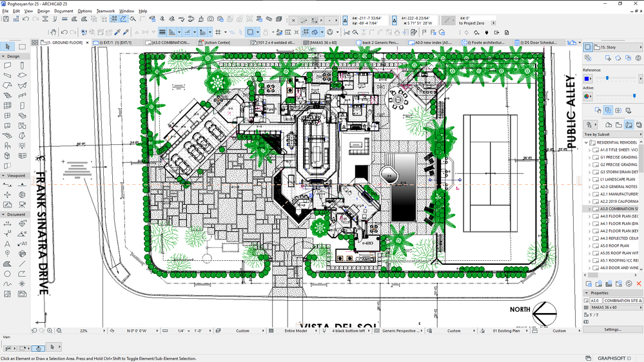Image resolution: width=644 pixels, height=362 pixels.
Task: Close the 1. GROUND FLOOR tab
Action: (x=88, y=43)
